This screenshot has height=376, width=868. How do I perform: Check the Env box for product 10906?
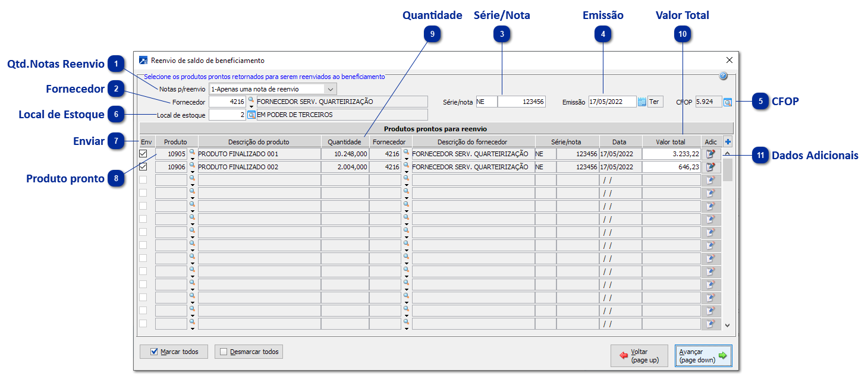pos(143,167)
